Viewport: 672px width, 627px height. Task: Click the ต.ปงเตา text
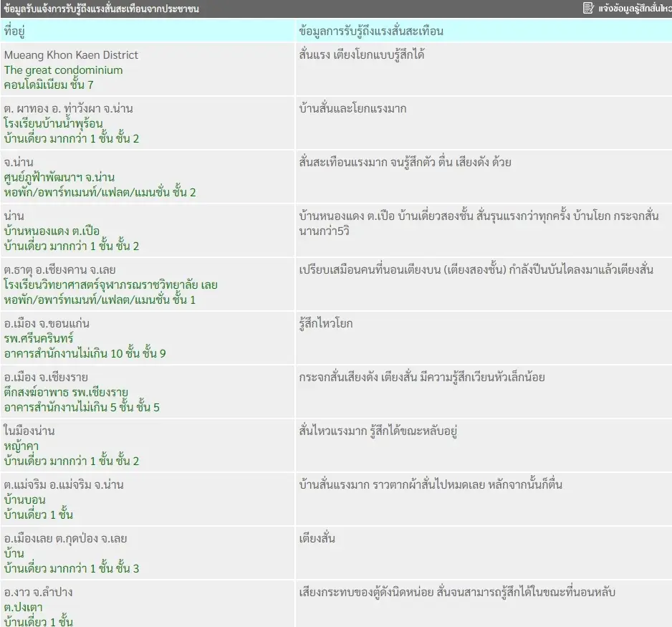pyautogui.click(x=23, y=607)
